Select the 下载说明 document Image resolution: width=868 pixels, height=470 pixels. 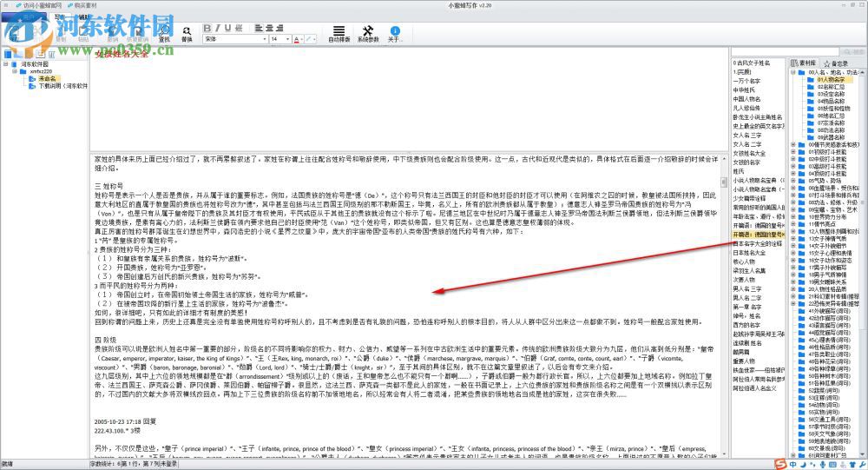[x=62, y=86]
